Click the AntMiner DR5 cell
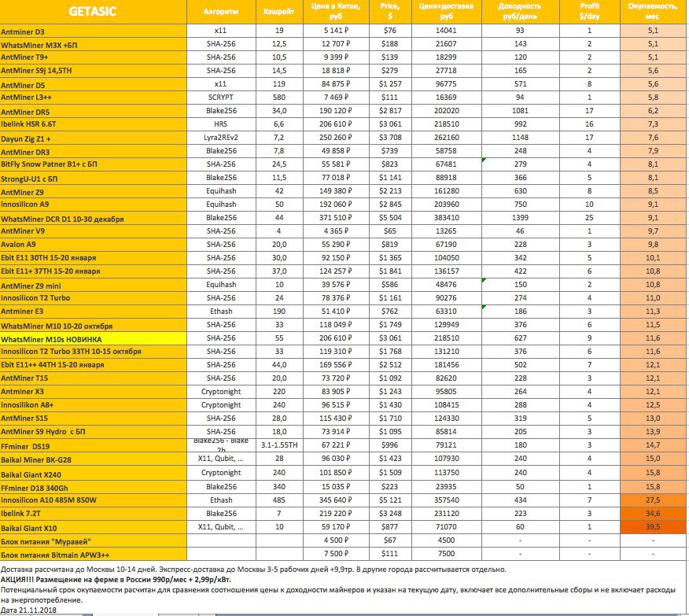Screen dimensions: 689x616 (93, 112)
